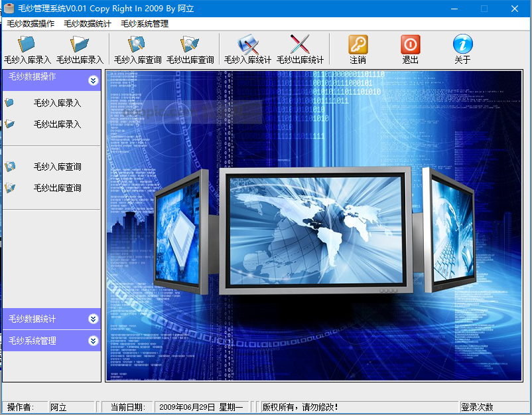
Task: Close the 毛纱管理系统 window
Action: coord(514,9)
